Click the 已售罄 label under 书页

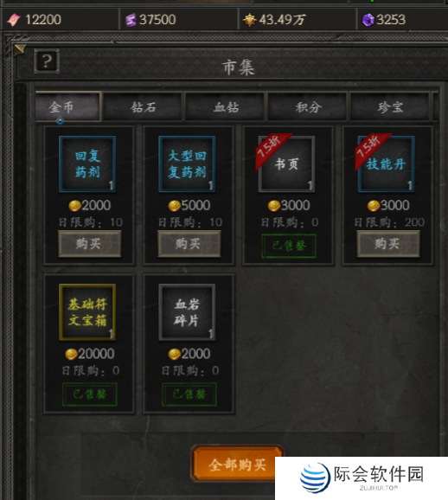pos(289,246)
